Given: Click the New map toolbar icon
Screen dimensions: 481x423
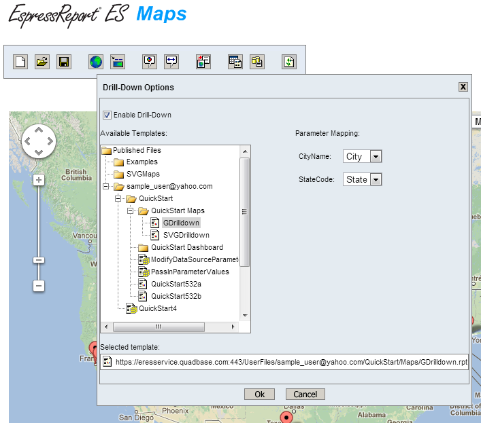Looking at the screenshot, I should click(x=20, y=62).
